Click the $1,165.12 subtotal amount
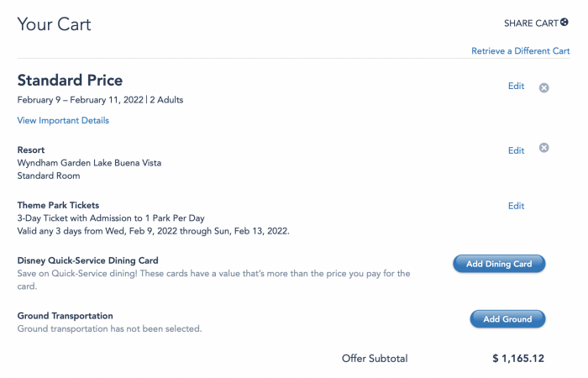The image size is (588, 378). click(518, 359)
